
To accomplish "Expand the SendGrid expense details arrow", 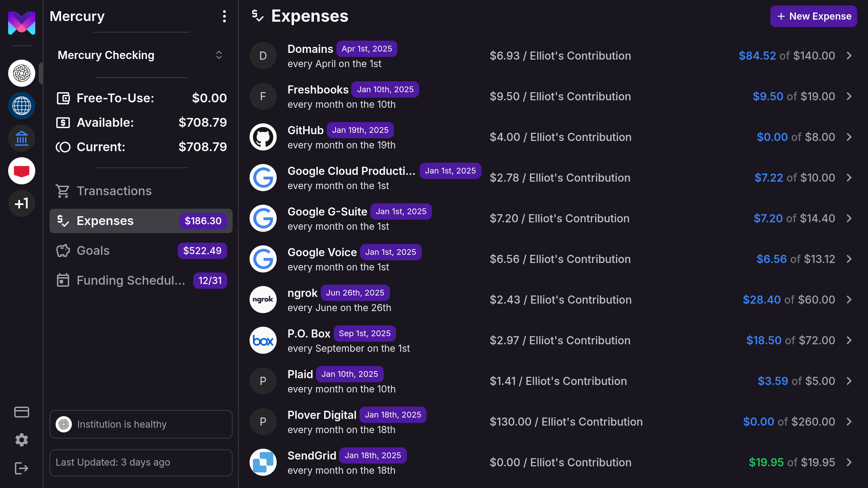I will click(849, 462).
